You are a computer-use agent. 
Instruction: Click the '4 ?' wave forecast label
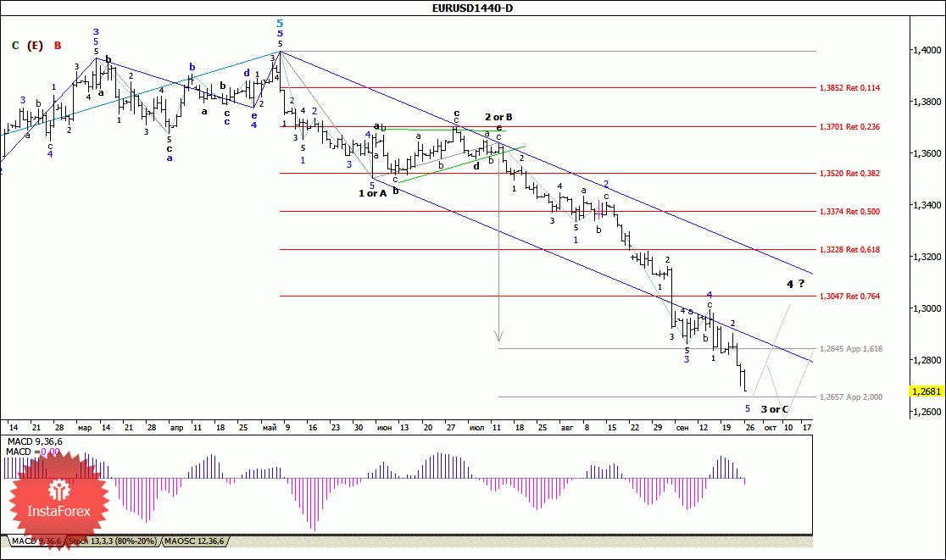click(795, 284)
